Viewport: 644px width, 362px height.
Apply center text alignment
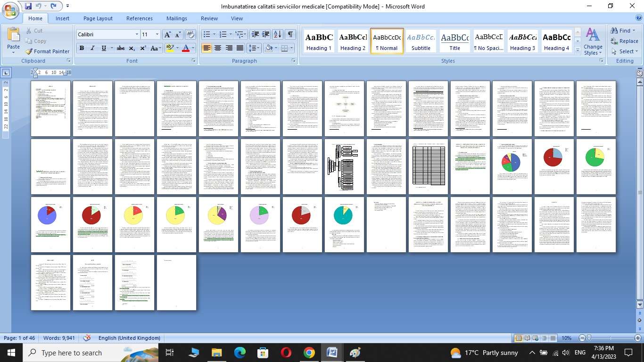218,48
